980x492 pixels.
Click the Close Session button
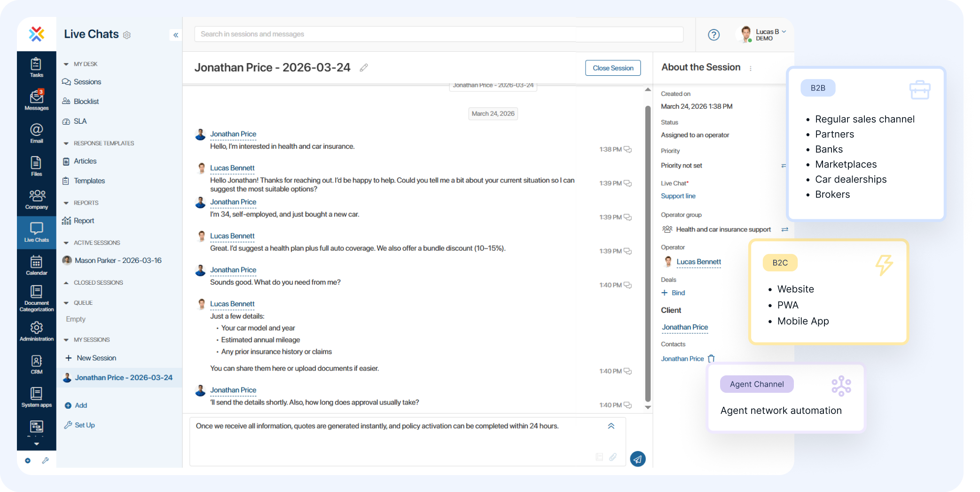(x=612, y=68)
